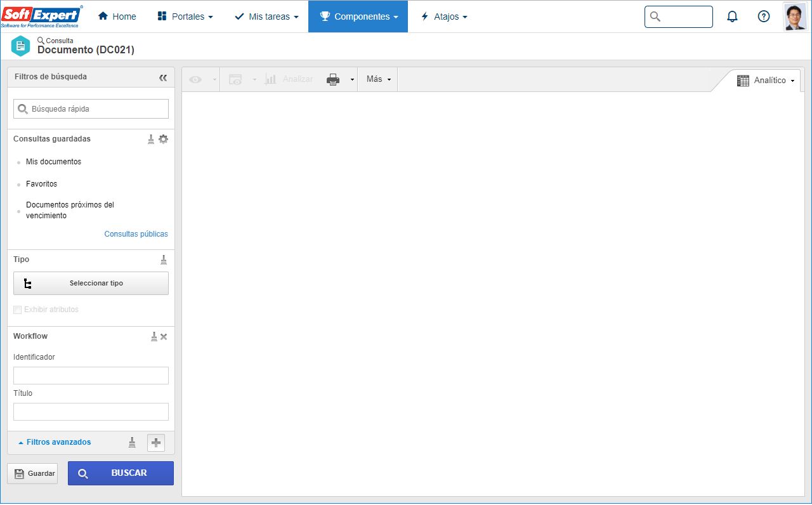Clear the Tipo filter with broom icon
812x505 pixels.
coord(164,259)
